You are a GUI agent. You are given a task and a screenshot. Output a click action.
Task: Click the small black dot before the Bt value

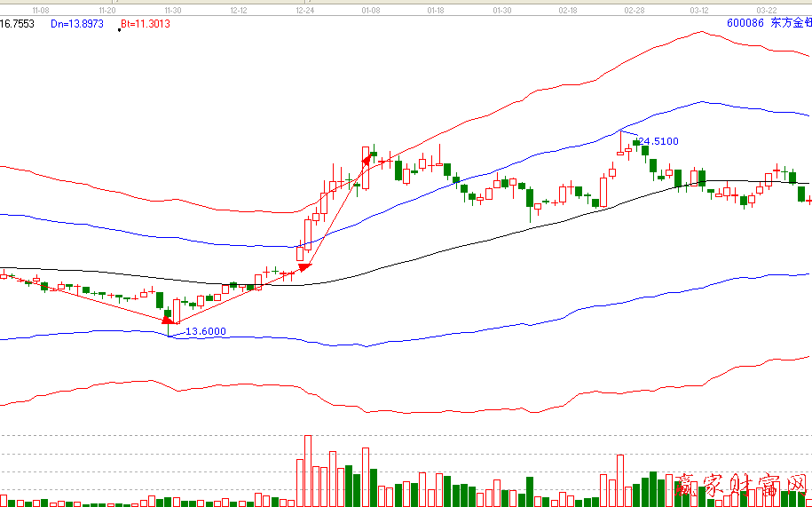[x=119, y=29]
